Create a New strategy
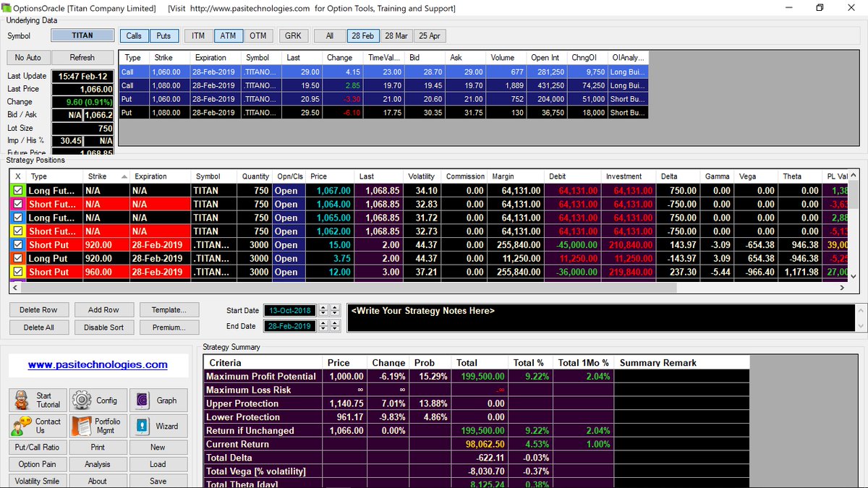The height and width of the screenshot is (488, 868). pos(158,447)
